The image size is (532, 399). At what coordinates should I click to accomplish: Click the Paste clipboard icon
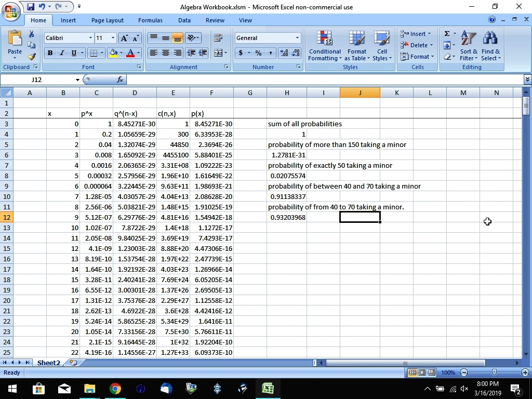click(x=15, y=38)
